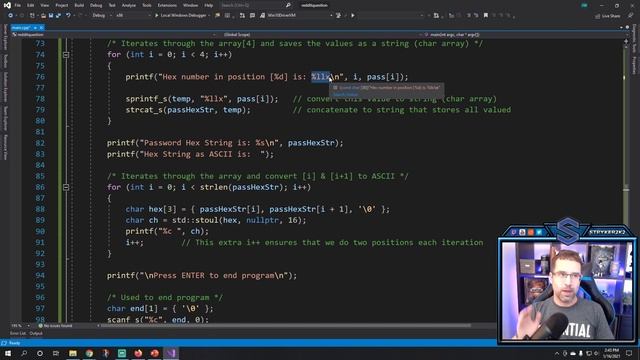Click the passHexStr variable on line 82
This screenshot has height=360, width=640.
tap(311, 143)
